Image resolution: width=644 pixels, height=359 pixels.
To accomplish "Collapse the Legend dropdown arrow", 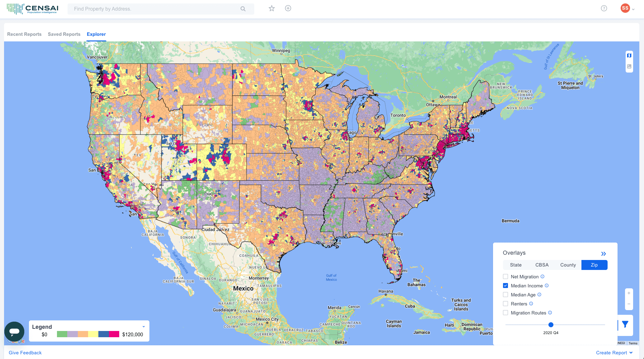I will [143, 327].
